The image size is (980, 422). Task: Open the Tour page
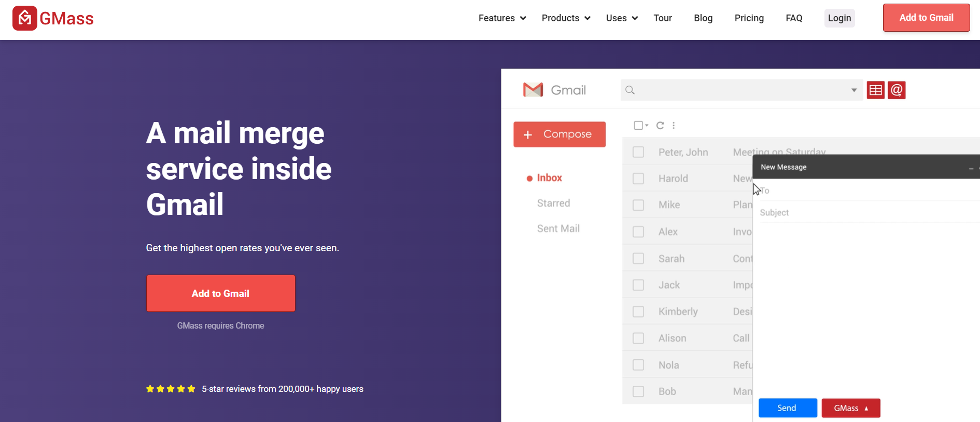coord(663,18)
